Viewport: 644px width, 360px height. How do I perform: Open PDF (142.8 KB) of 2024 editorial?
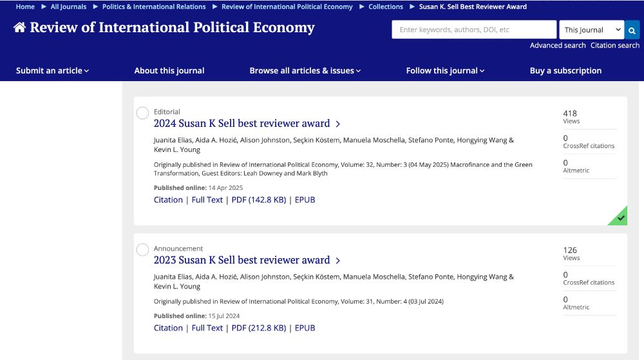(x=259, y=200)
